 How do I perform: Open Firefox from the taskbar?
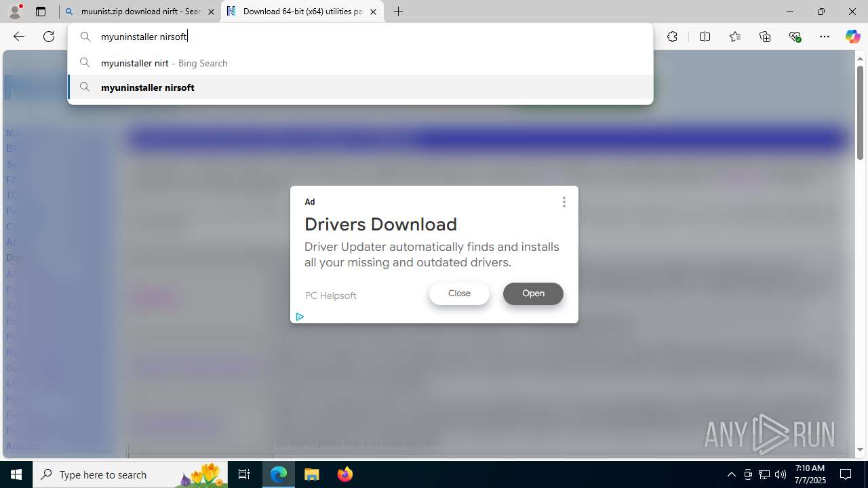[x=344, y=474]
